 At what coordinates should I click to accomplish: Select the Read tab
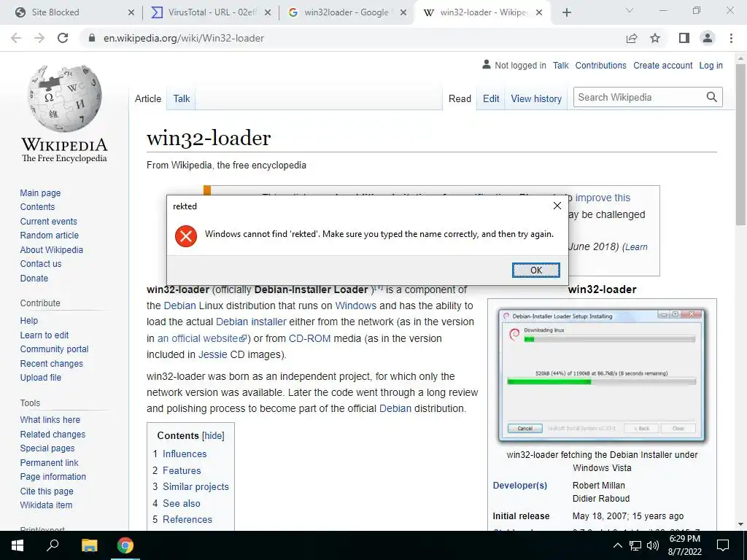460,98
